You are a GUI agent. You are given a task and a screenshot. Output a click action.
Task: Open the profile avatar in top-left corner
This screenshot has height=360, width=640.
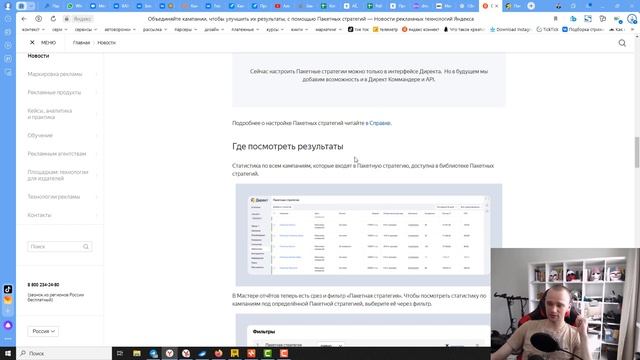tap(8, 6)
